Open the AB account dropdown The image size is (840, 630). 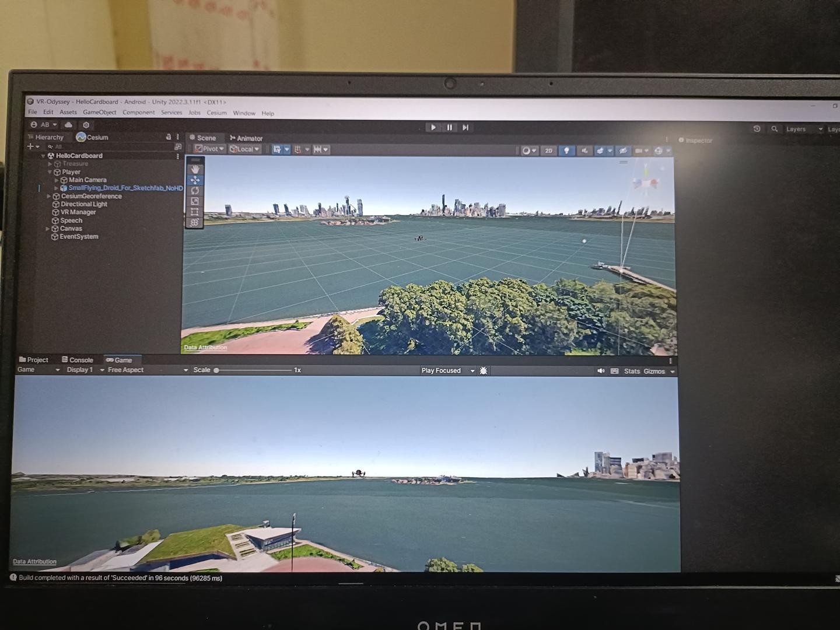[44, 125]
